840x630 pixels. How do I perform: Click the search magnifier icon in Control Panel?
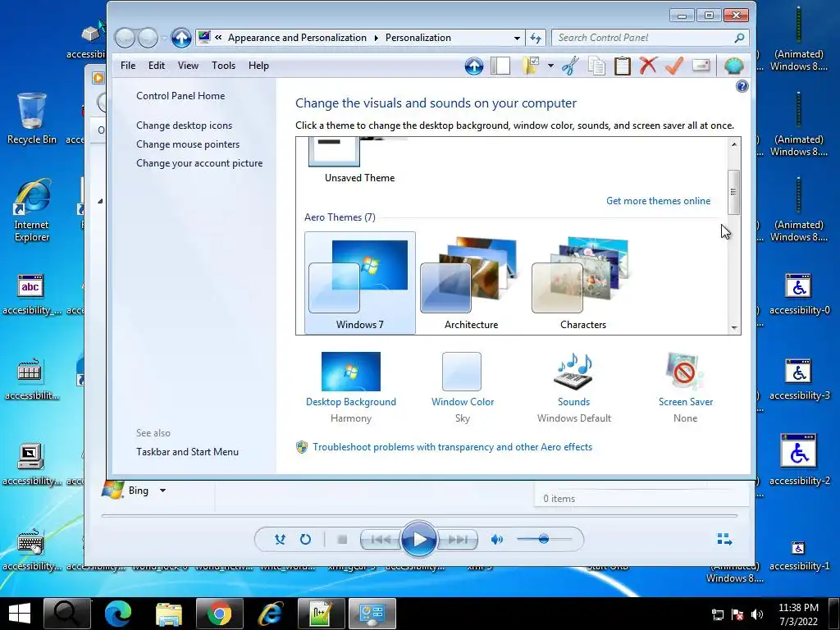tap(739, 38)
